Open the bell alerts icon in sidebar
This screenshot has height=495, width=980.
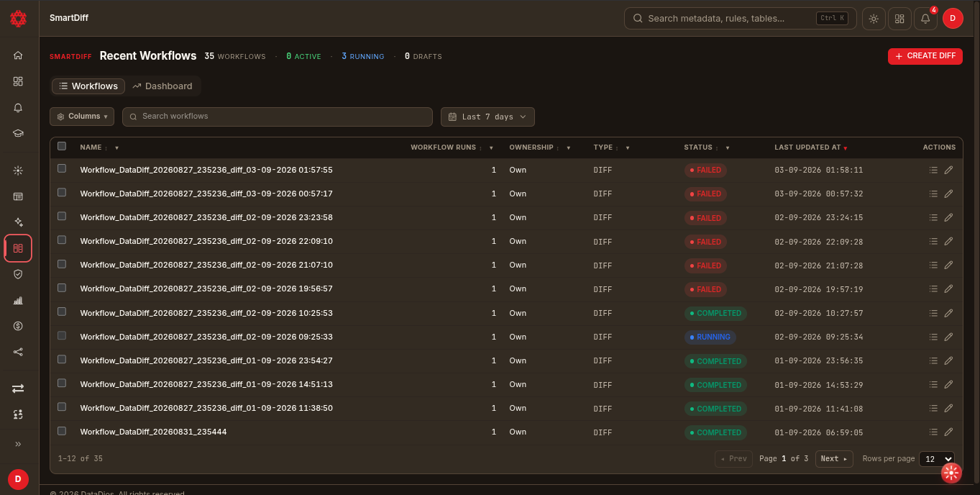(18, 107)
